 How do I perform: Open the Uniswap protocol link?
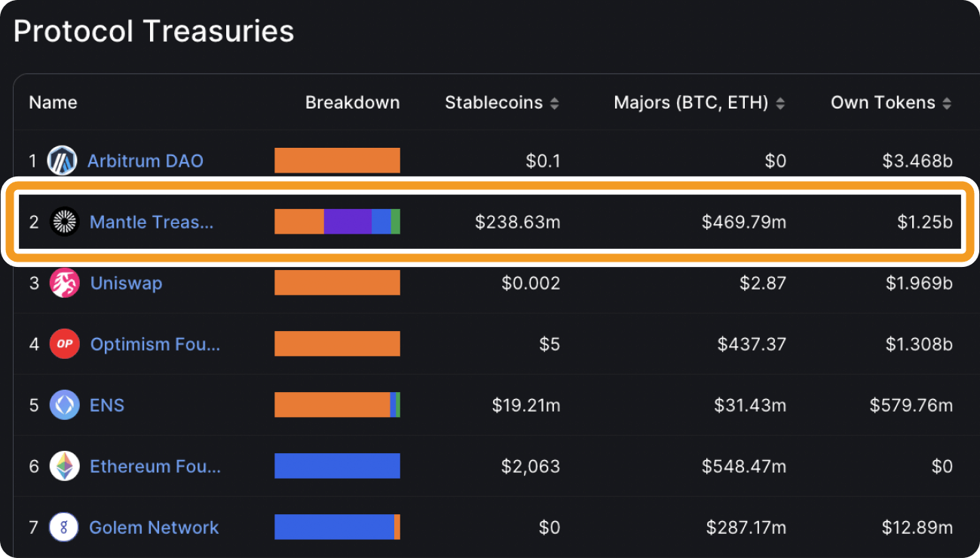126,283
